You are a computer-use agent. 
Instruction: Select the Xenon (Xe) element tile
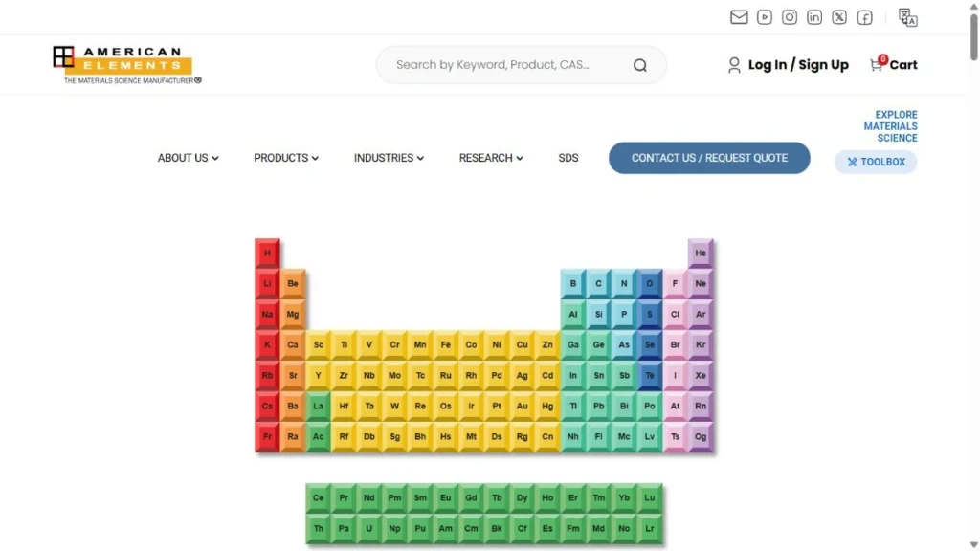tap(700, 375)
